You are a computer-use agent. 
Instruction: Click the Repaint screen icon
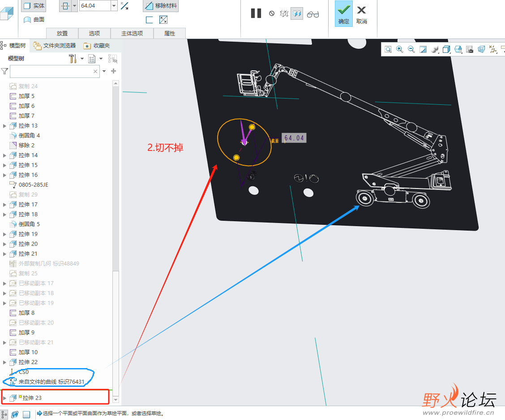[423, 49]
